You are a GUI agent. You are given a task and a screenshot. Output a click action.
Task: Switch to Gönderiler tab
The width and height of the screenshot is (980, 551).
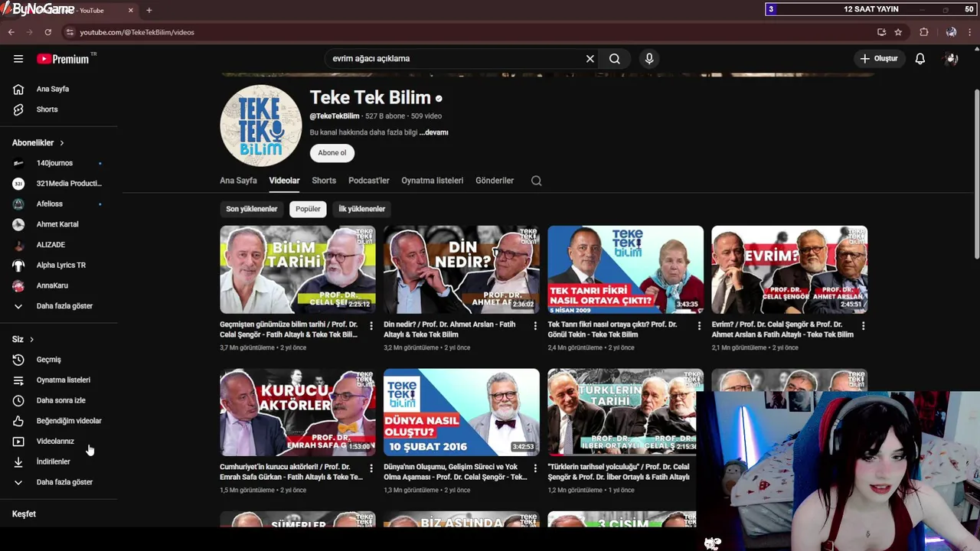point(495,181)
